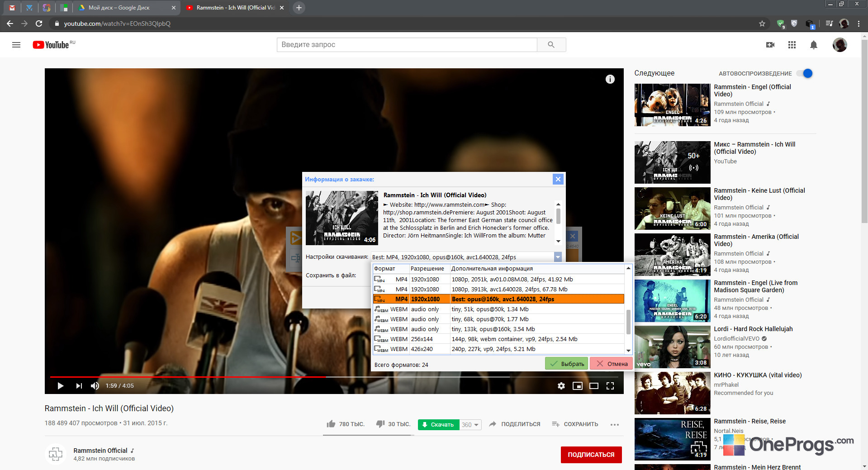The width and height of the screenshot is (868, 470).
Task: Go back in browser history
Action: [x=10, y=24]
